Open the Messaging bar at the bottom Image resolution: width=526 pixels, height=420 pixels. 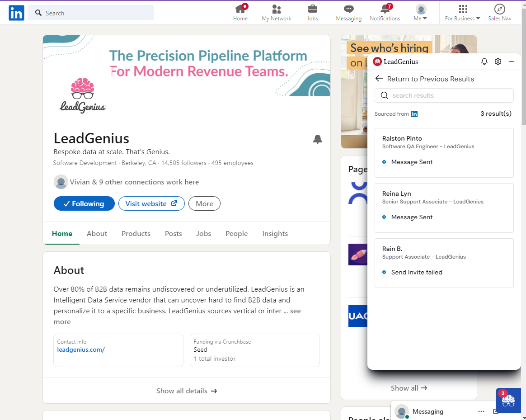427,411
